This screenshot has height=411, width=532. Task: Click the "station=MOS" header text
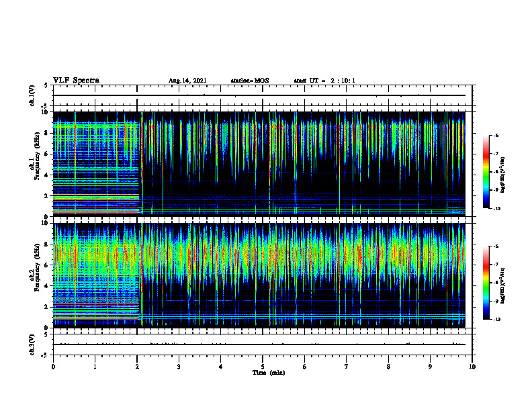[x=250, y=81]
